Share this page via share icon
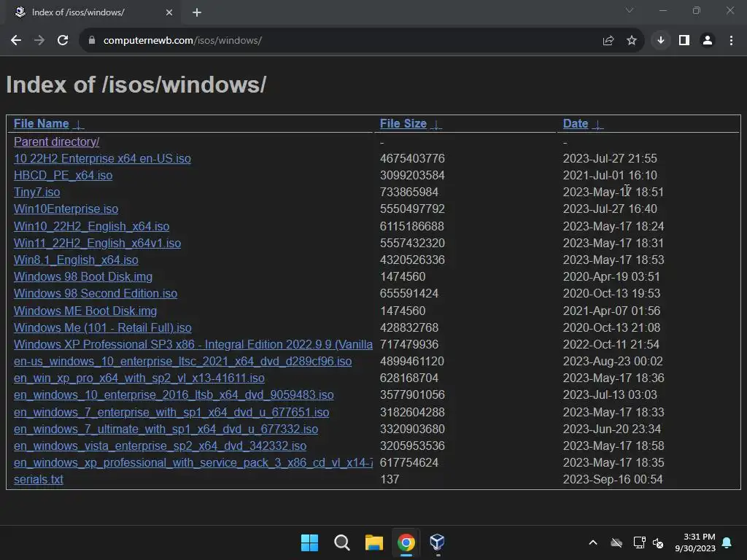 point(608,41)
